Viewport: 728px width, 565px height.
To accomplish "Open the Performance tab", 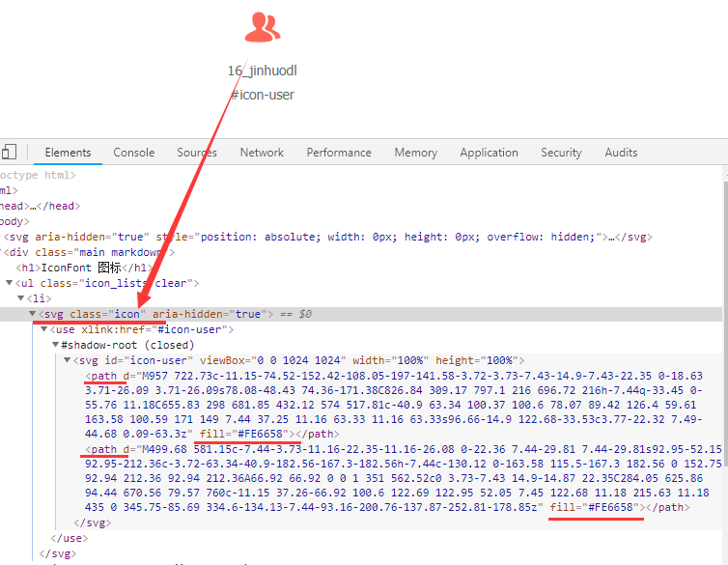I will 339,153.
